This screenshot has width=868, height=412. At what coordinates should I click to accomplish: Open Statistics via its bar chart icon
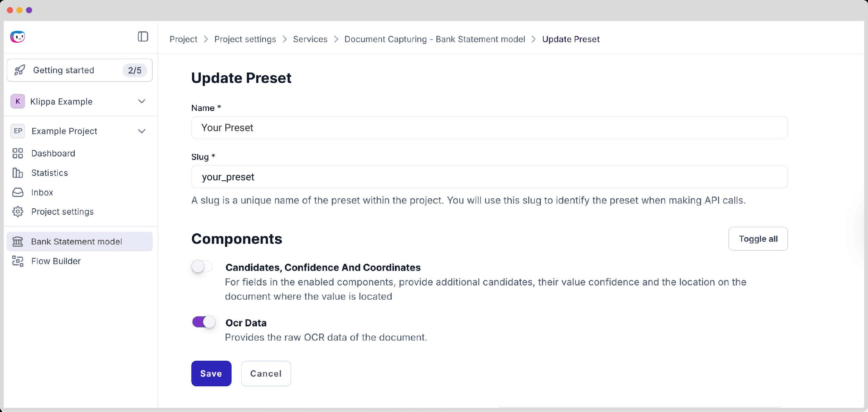tap(18, 173)
